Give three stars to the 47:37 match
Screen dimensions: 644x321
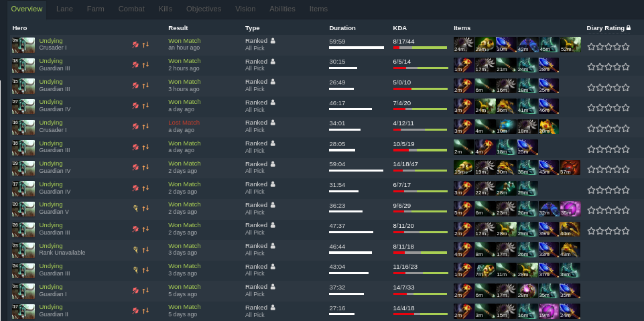(x=608, y=231)
